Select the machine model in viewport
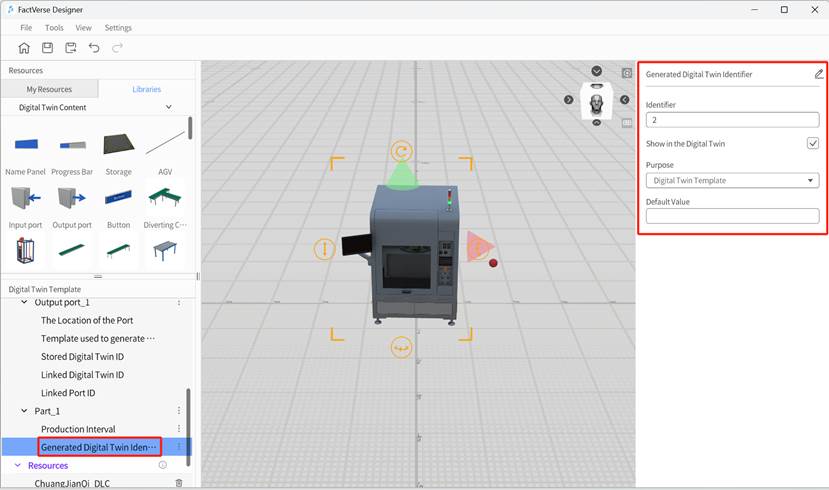Viewport: 829px width, 490px height. pyautogui.click(x=414, y=254)
